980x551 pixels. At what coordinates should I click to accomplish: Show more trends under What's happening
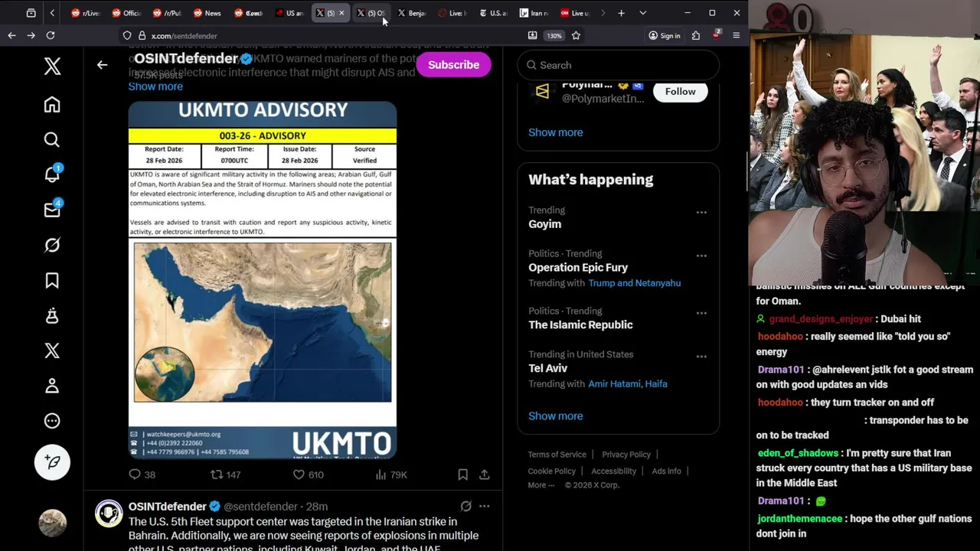pyautogui.click(x=555, y=416)
